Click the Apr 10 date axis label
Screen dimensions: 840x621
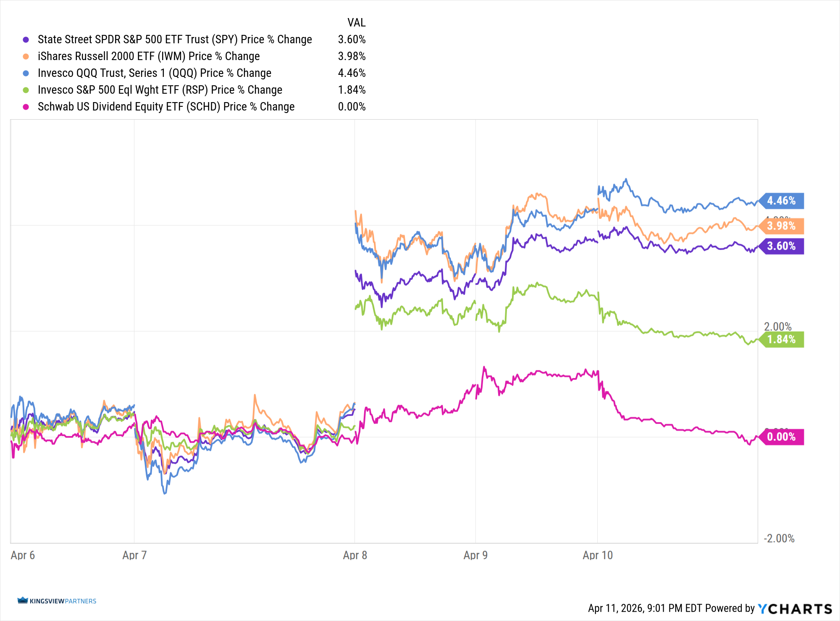[597, 555]
